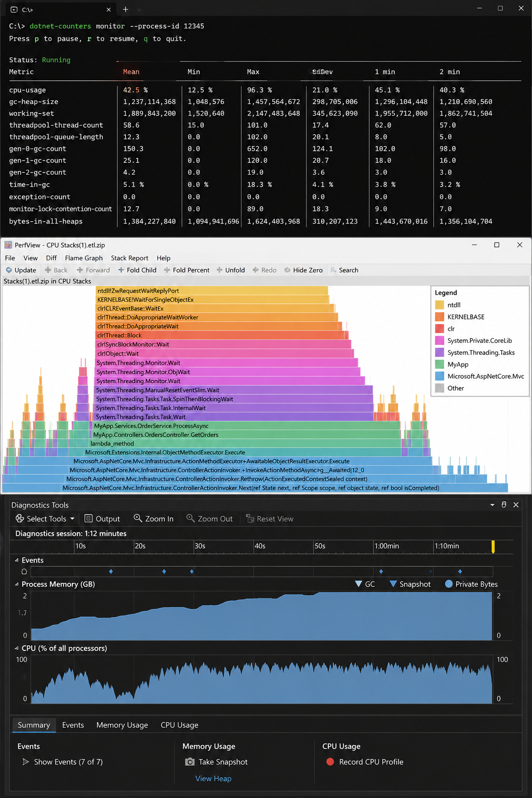Toggle the GC marker legend item
The height and width of the screenshot is (798, 532).
[x=365, y=584]
